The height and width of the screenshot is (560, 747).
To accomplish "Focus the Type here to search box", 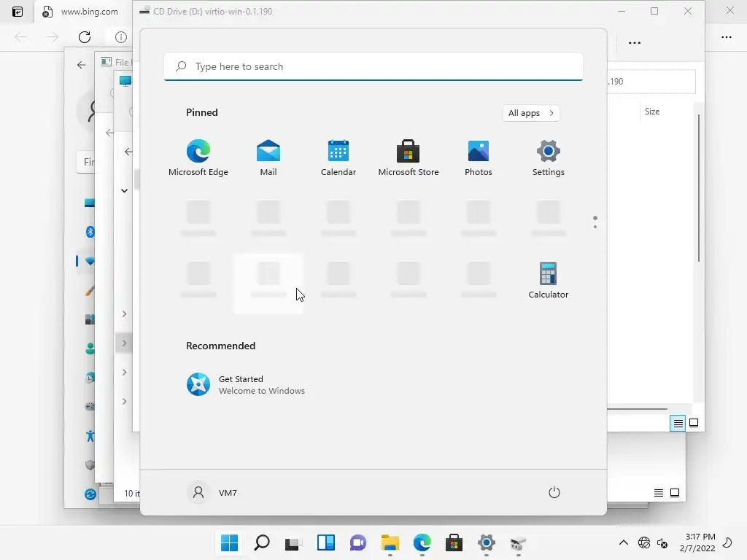I will point(373,66).
